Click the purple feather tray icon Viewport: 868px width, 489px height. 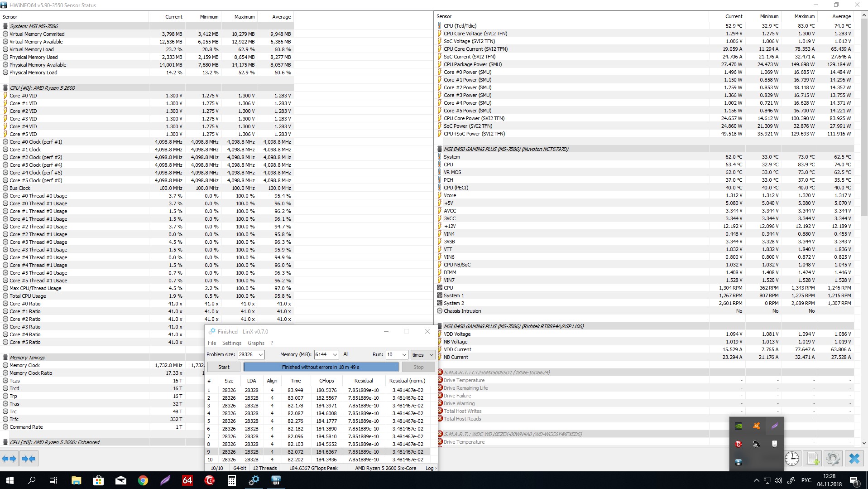pyautogui.click(x=774, y=426)
